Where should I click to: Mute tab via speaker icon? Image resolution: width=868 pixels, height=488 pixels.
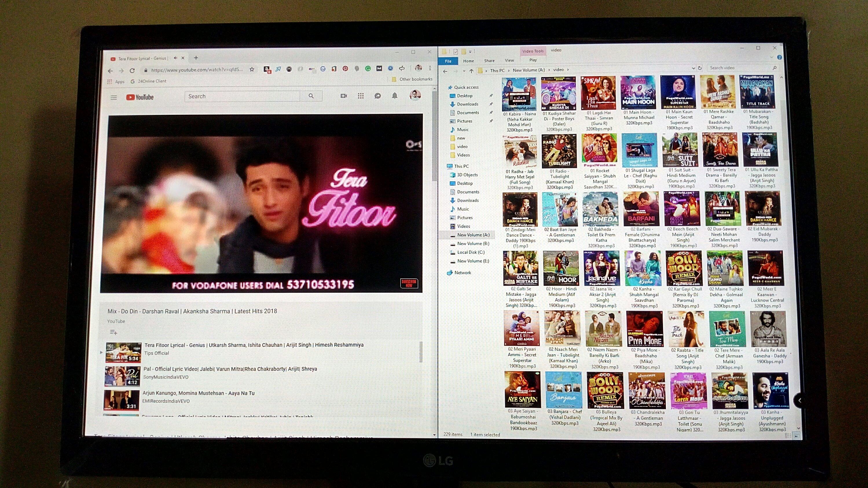click(175, 58)
